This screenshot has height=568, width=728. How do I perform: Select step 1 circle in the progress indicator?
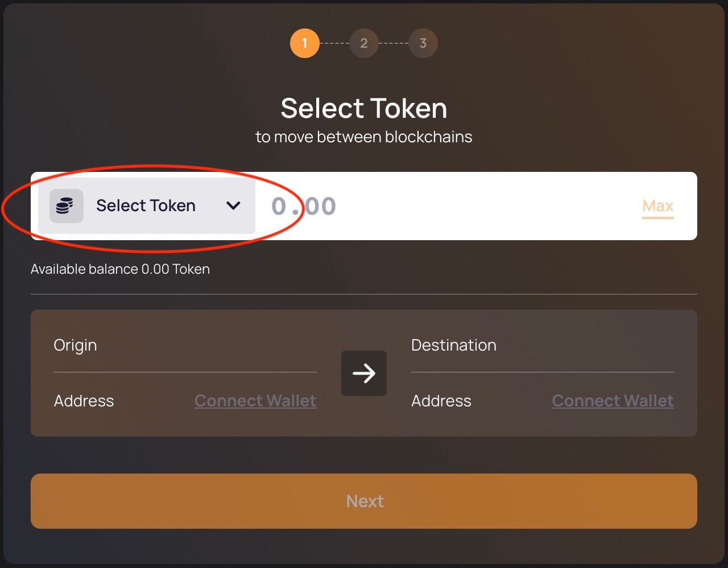click(305, 43)
